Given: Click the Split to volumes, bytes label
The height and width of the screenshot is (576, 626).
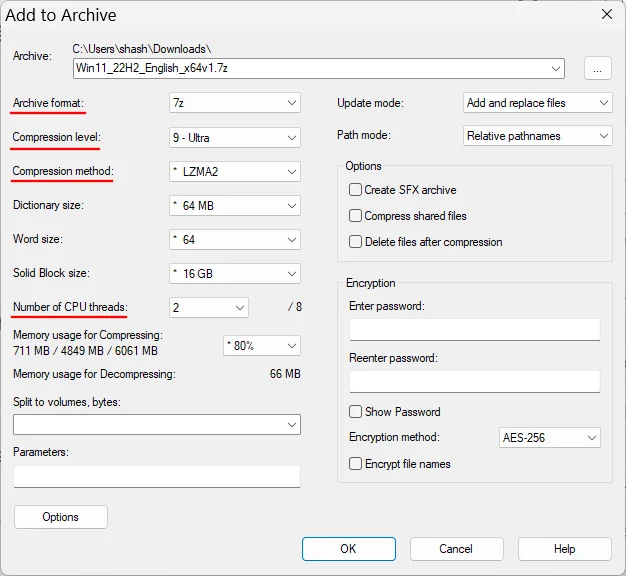Looking at the screenshot, I should (67, 402).
